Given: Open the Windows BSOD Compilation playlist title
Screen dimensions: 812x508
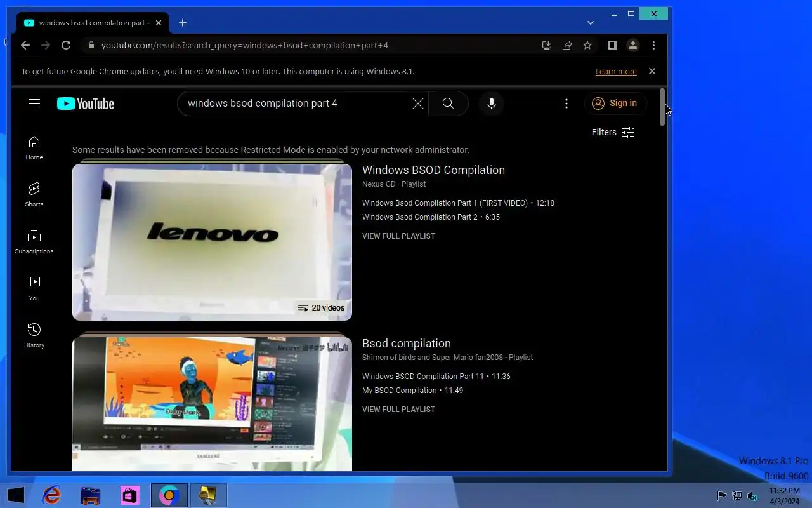Looking at the screenshot, I should 433,170.
